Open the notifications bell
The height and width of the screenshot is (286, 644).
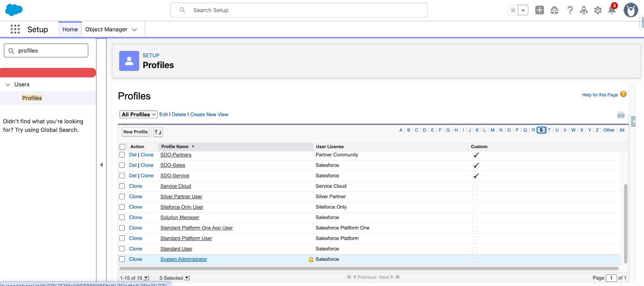(612, 10)
